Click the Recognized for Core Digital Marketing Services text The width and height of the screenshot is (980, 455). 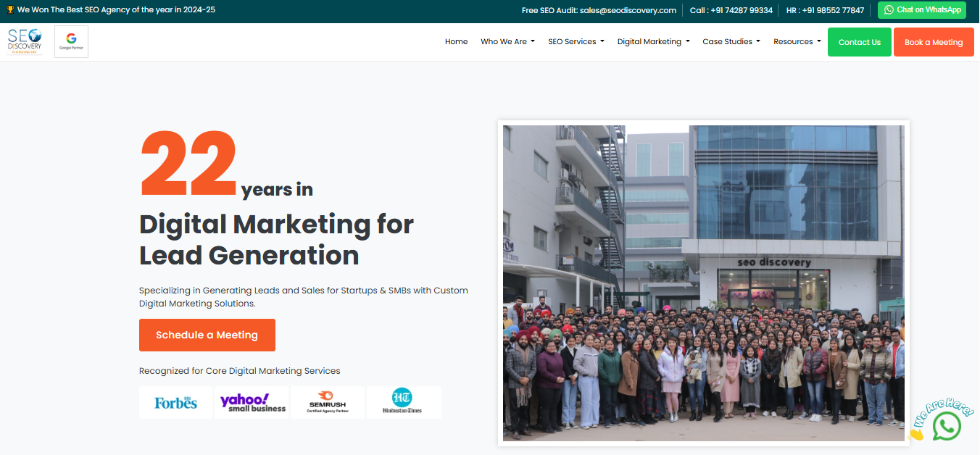pos(239,371)
